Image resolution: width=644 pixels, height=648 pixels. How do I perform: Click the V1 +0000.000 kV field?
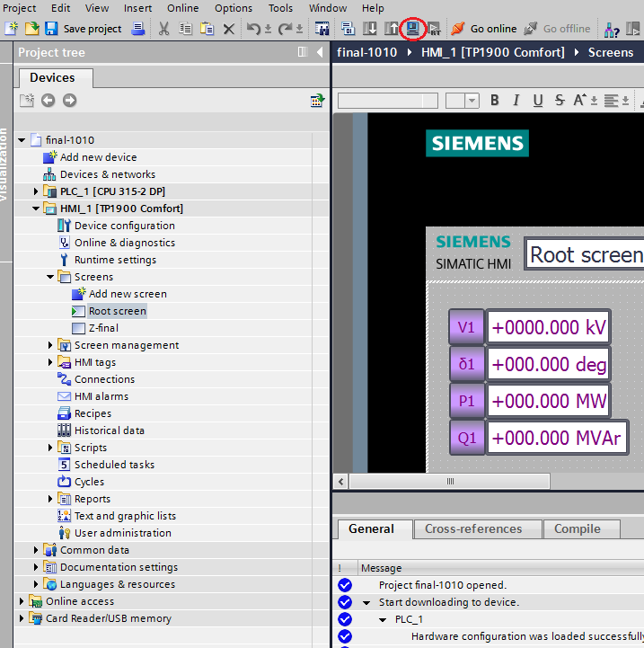click(549, 327)
